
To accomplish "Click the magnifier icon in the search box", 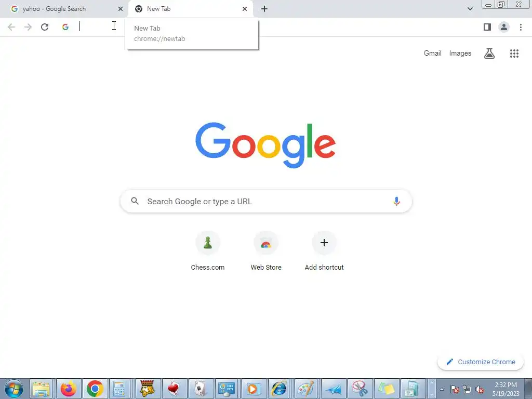I will pos(135,201).
